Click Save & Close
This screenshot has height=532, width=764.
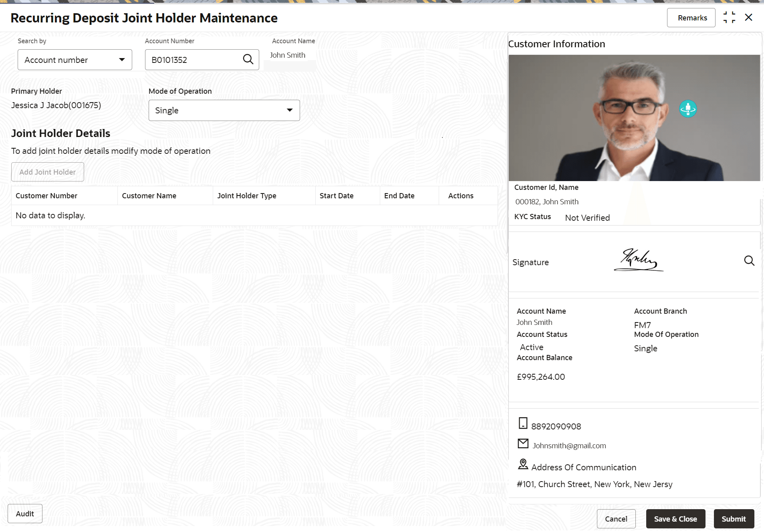(x=675, y=519)
